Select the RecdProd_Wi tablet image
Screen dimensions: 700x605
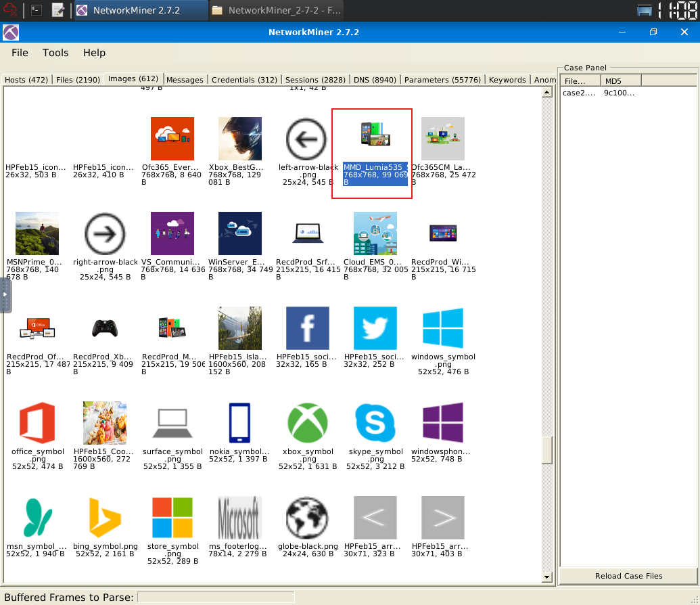click(x=443, y=233)
